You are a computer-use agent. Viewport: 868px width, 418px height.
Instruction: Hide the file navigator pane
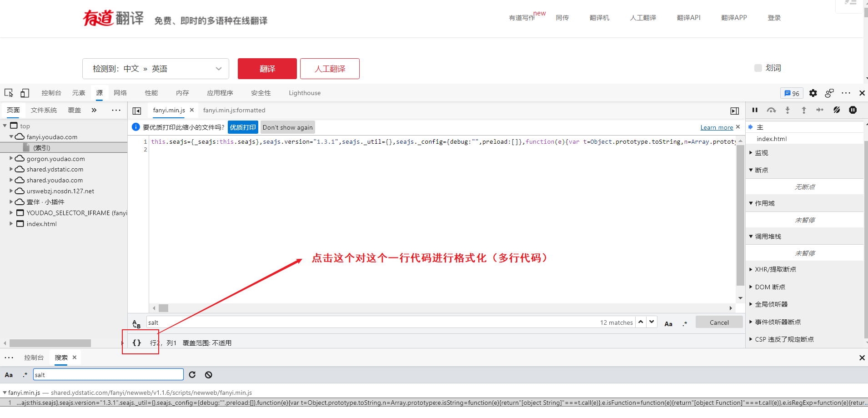pos(136,111)
